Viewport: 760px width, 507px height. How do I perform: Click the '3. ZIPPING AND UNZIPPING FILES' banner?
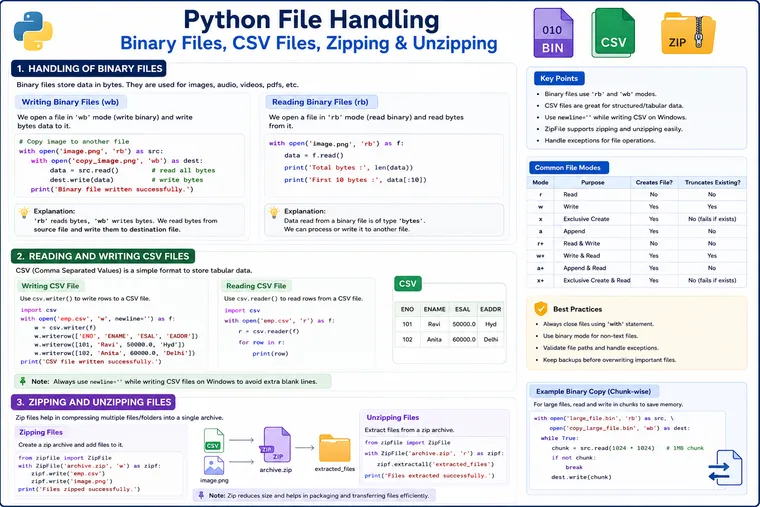point(93,402)
